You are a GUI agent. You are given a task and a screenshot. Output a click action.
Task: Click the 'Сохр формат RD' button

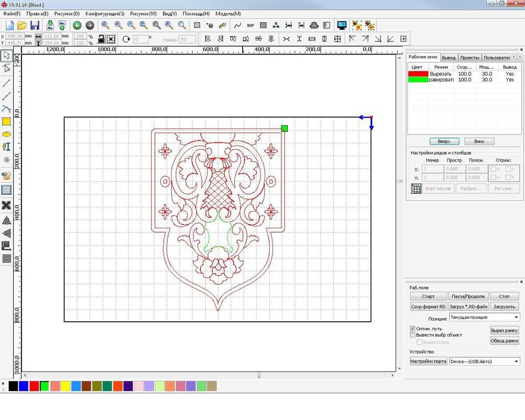[x=428, y=307]
